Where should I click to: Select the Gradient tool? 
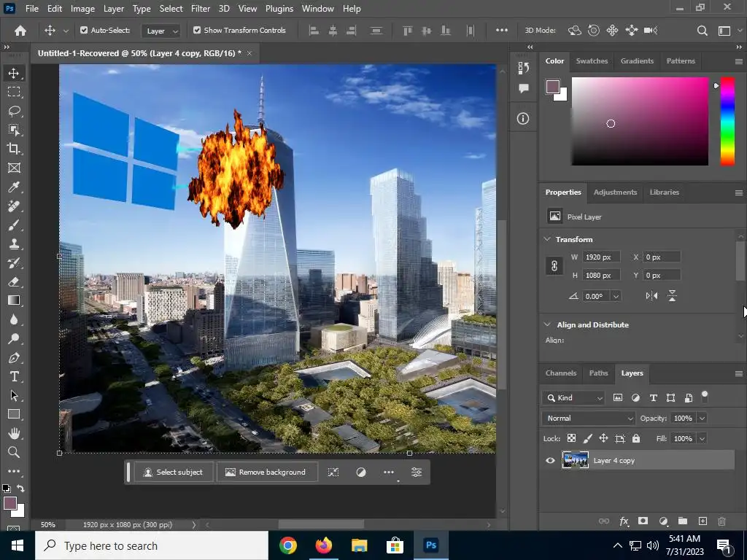coord(14,300)
